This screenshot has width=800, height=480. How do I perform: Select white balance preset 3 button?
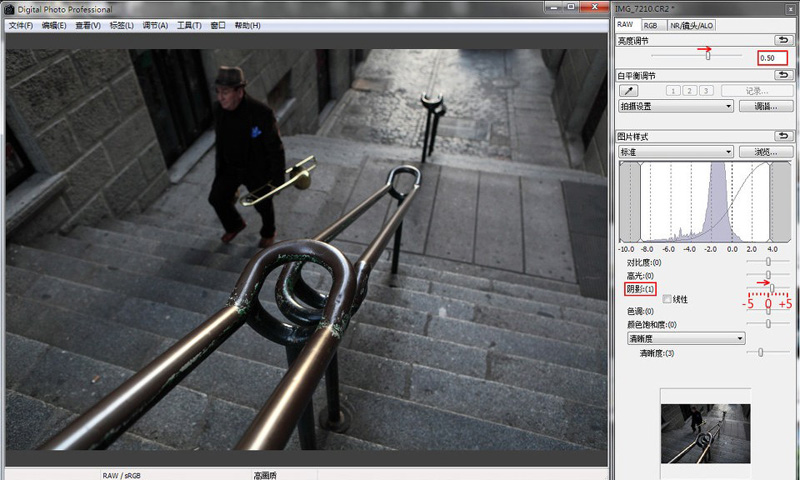(x=706, y=91)
